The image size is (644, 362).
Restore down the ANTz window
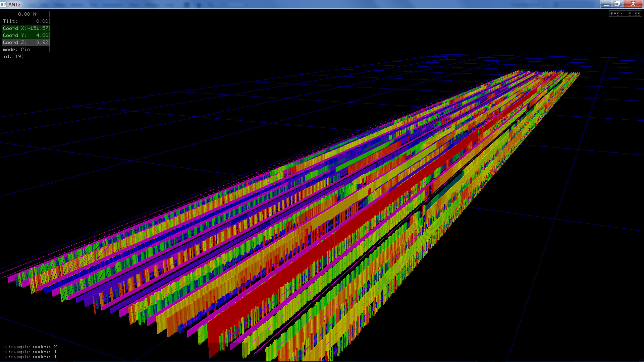click(617, 4)
